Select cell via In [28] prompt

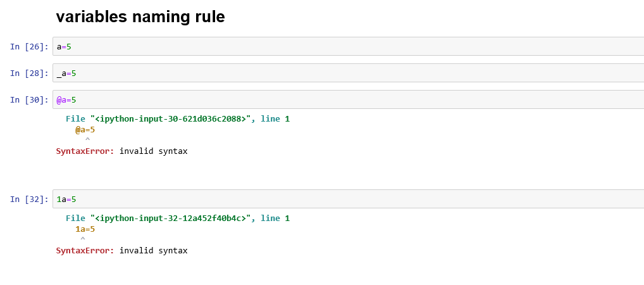pos(29,73)
